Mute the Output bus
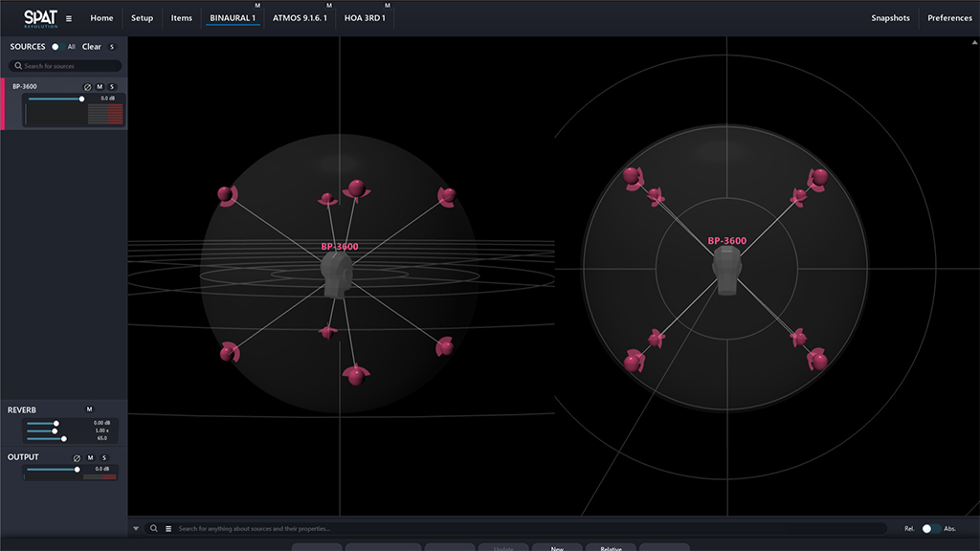Screen dimensions: 980x551 coord(91,458)
